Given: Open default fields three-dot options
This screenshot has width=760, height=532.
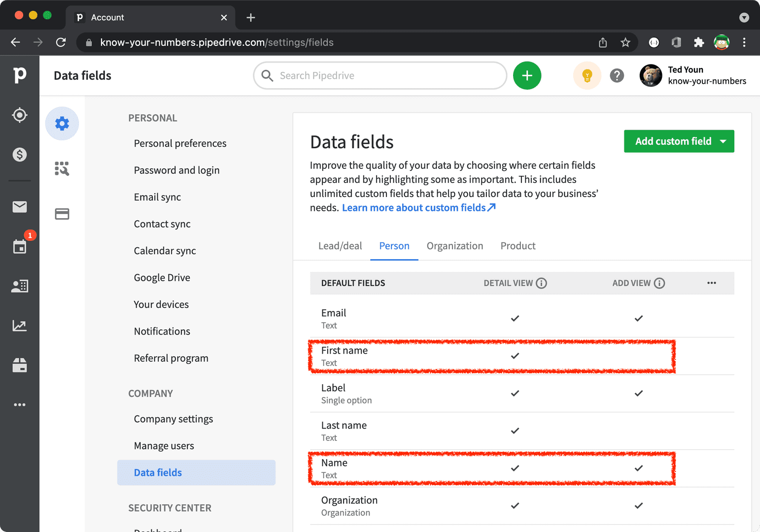Looking at the screenshot, I should [712, 283].
